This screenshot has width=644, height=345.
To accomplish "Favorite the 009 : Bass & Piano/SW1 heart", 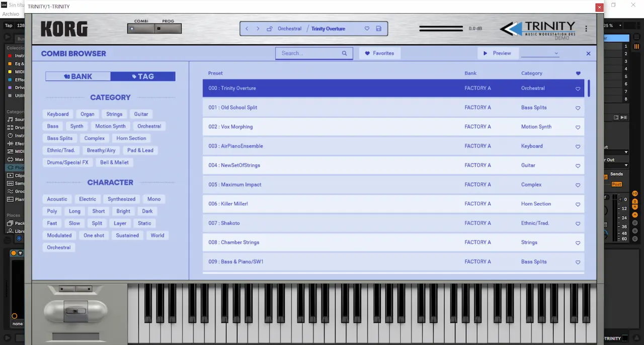I will 578,262.
